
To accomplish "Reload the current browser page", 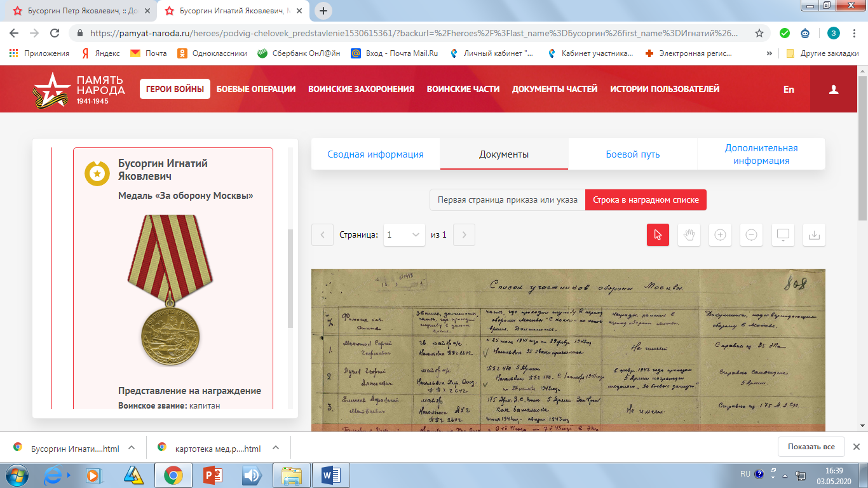I will coord(55,33).
